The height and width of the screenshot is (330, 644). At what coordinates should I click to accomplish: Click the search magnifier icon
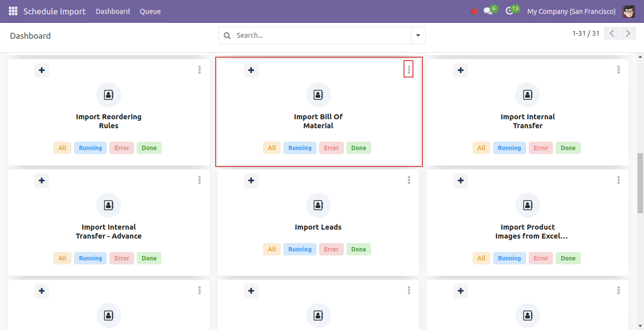pyautogui.click(x=228, y=36)
